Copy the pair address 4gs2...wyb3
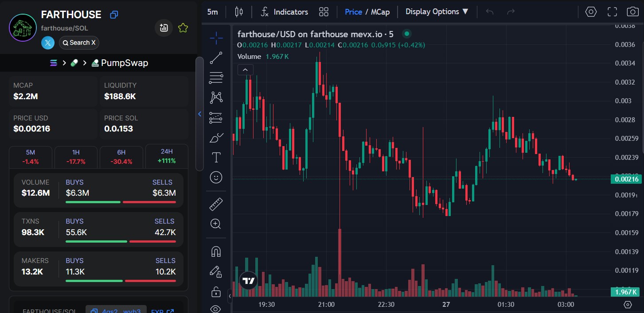The image size is (644, 313). tap(115, 310)
